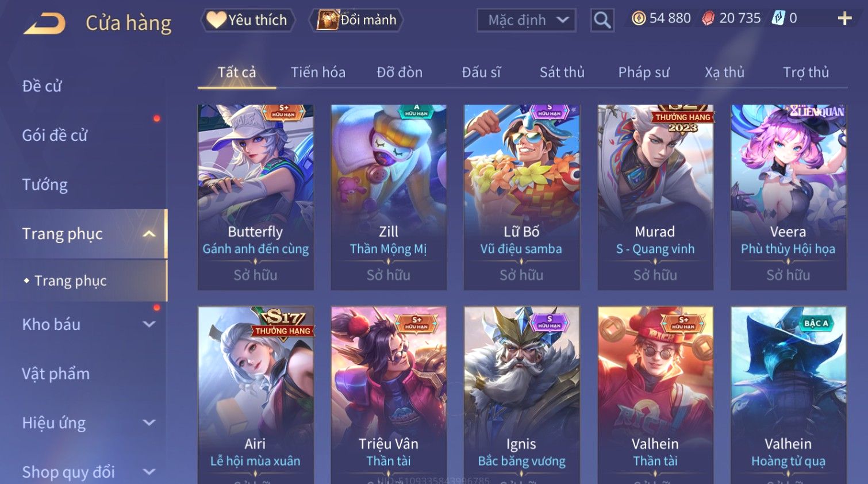Open Yêu thích heart favorites
The width and height of the screenshot is (868, 484).
(248, 20)
